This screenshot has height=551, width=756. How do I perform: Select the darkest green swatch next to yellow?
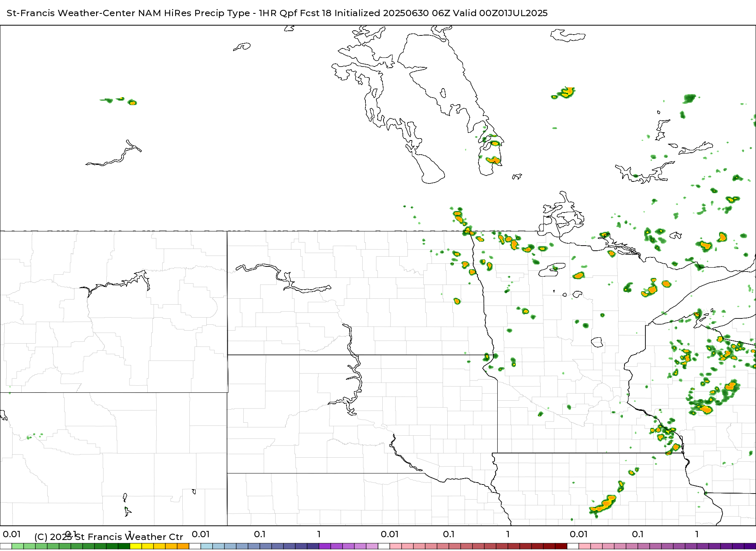pos(124,546)
